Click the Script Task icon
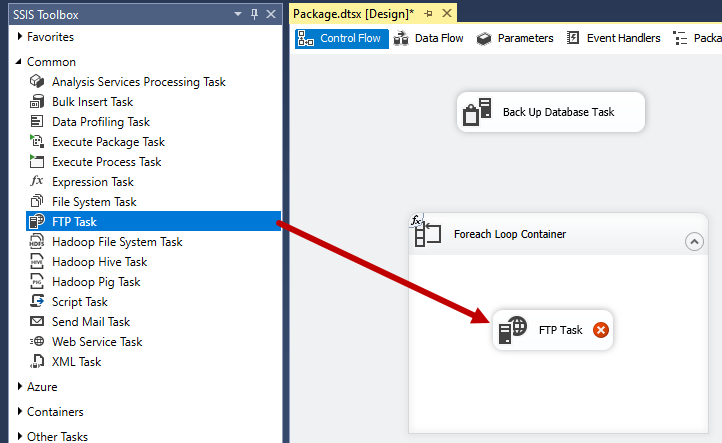Image resolution: width=722 pixels, height=443 pixels. tap(37, 302)
